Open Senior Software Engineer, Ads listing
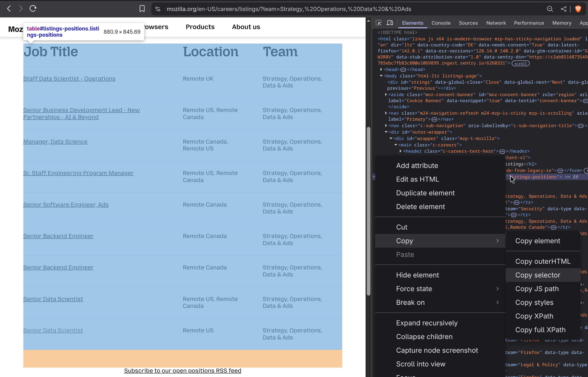This screenshot has width=588, height=377. point(66,205)
